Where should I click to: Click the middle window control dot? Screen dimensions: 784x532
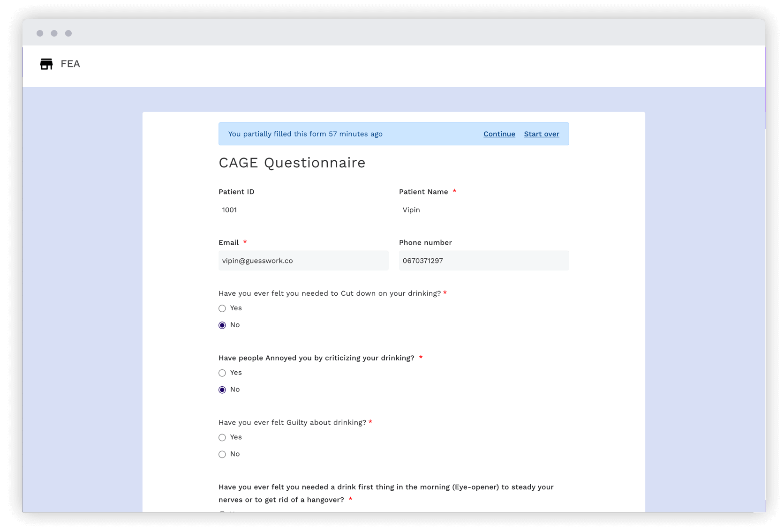coord(54,33)
